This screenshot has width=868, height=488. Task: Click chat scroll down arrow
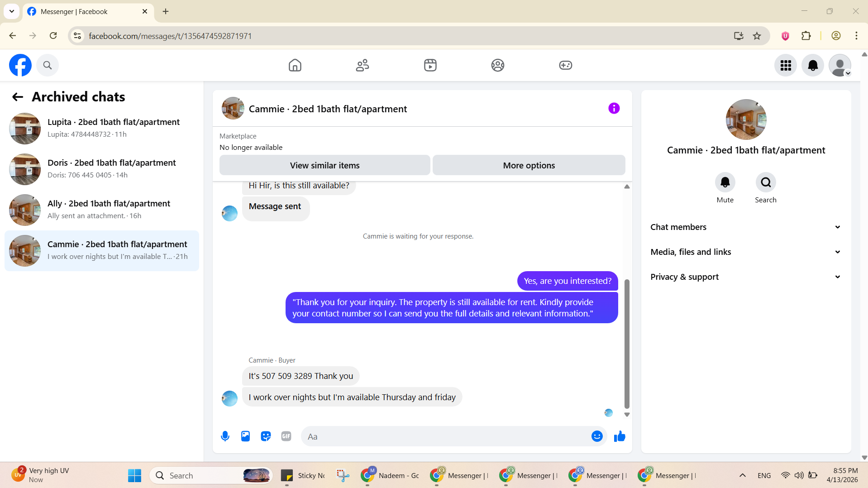point(627,415)
